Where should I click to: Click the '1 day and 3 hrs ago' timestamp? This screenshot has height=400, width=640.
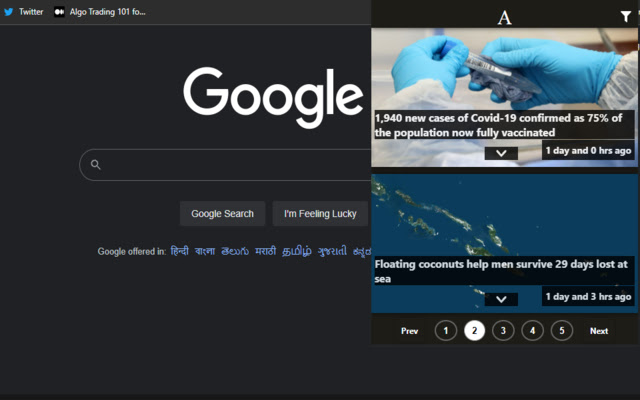coord(588,297)
